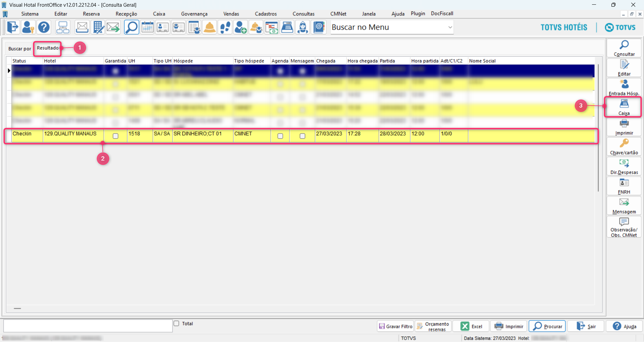Export results with the Excel button
Viewport: 644px width, 342px height.
[x=471, y=326]
